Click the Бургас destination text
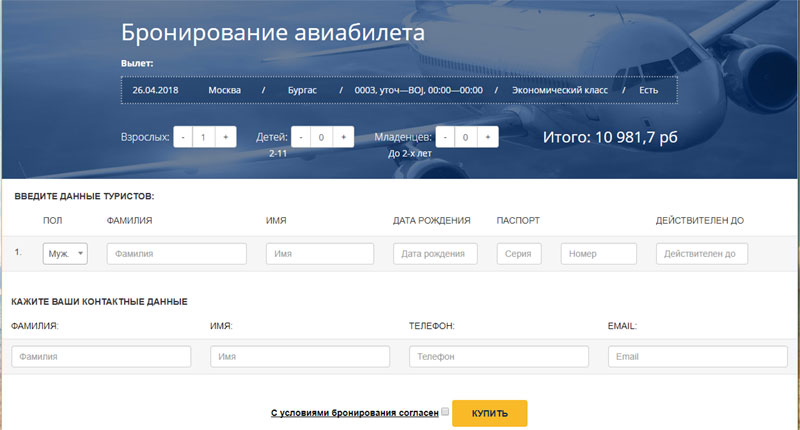 [x=302, y=90]
